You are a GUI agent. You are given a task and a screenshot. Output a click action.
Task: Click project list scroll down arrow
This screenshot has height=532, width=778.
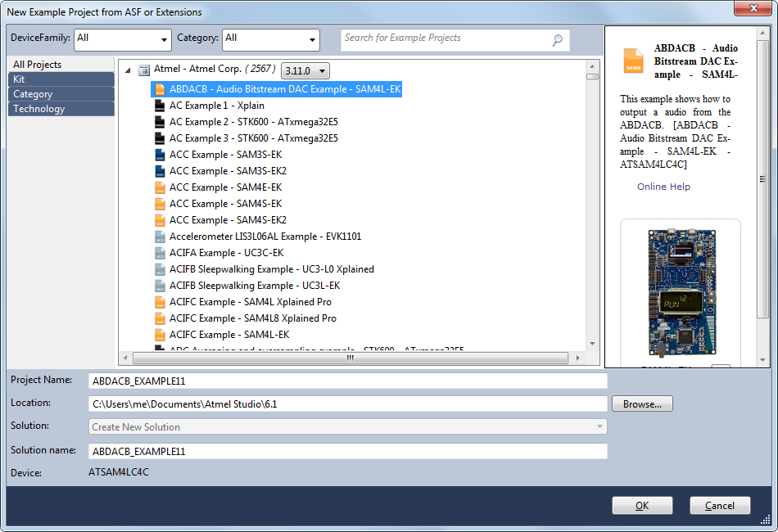click(x=592, y=344)
